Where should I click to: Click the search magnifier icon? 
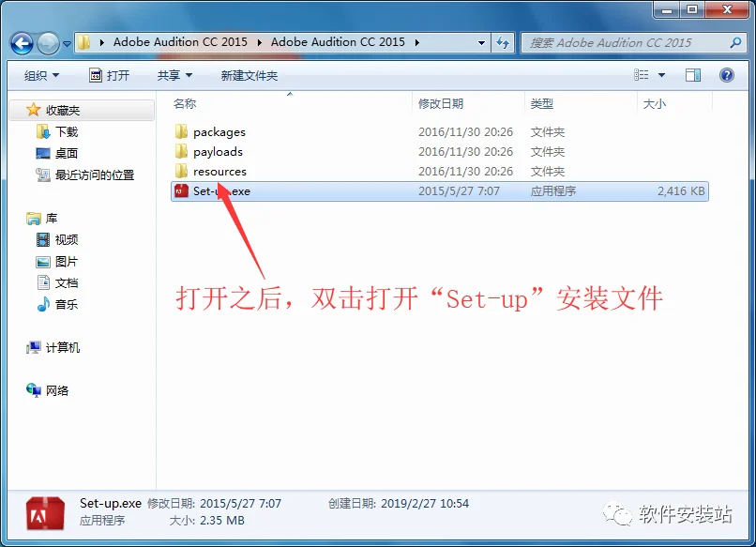click(x=735, y=43)
